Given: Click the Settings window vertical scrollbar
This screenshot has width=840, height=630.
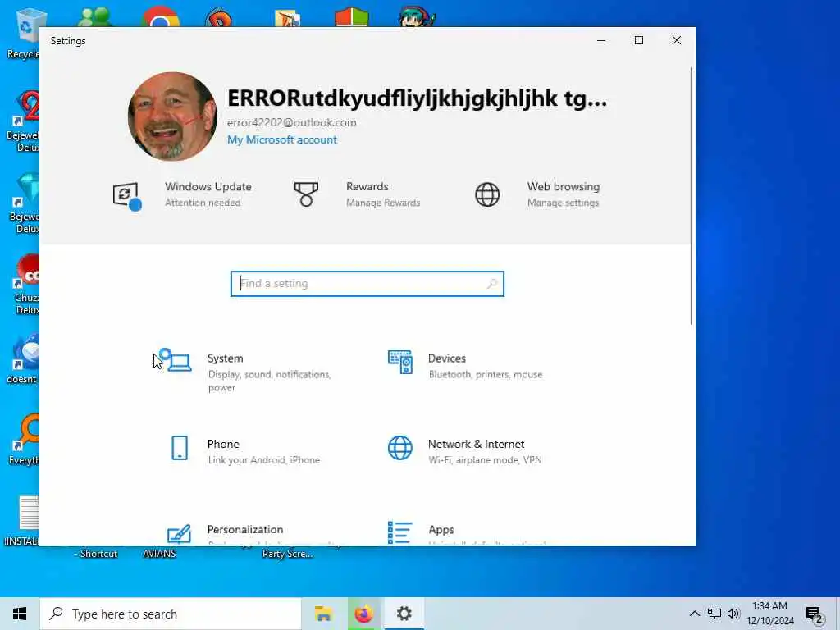Looking at the screenshot, I should tap(692, 195).
